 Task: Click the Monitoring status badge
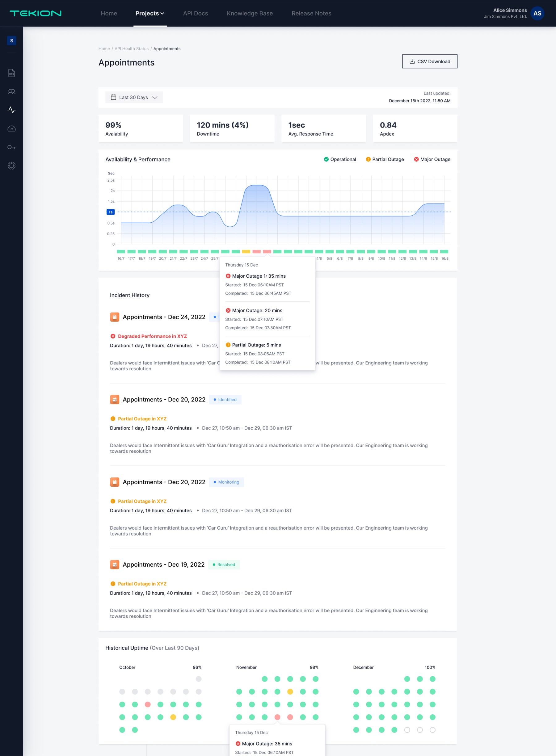226,482
